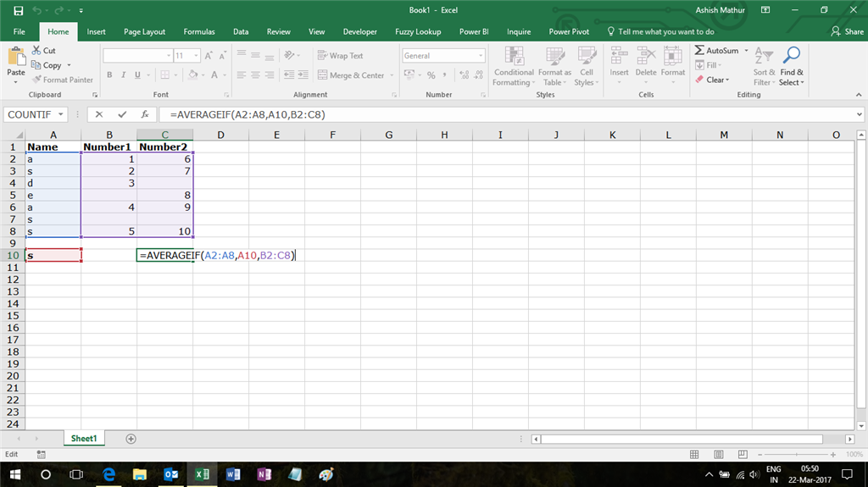Image resolution: width=868 pixels, height=487 pixels.
Task: Click the horizontal scrollbar
Action: 682,439
